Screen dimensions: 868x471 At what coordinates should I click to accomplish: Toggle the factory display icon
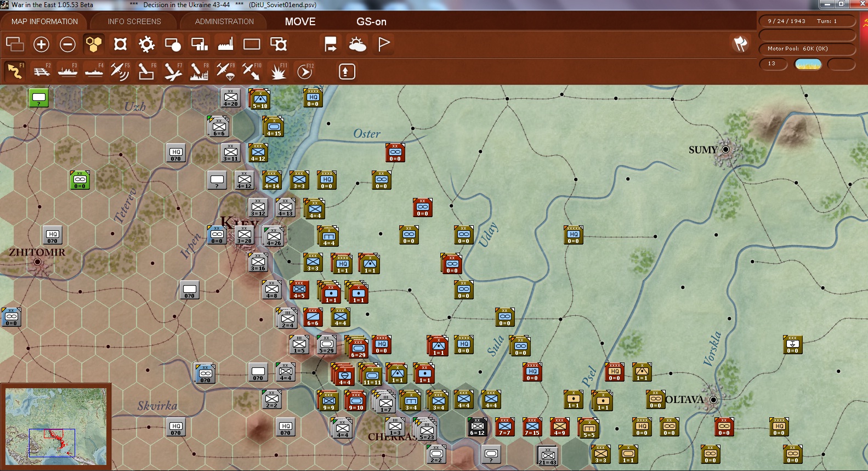coord(225,44)
